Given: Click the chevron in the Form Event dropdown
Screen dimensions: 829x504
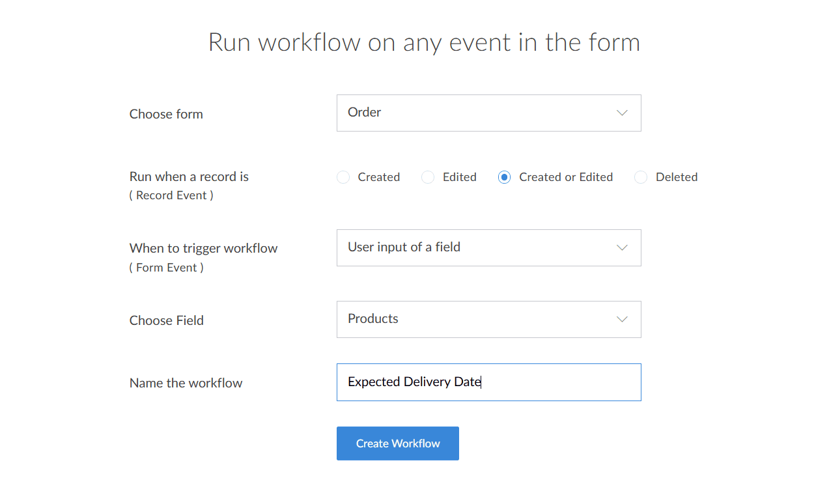Looking at the screenshot, I should coord(622,247).
